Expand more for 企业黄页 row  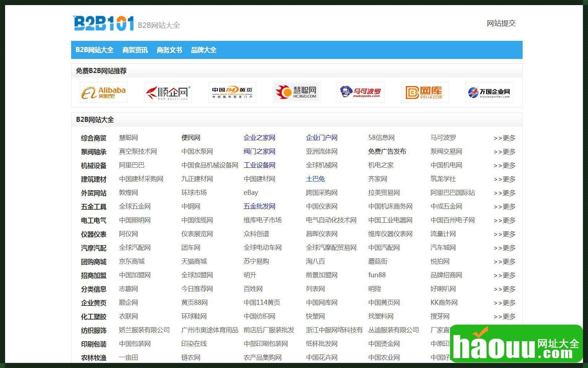[x=505, y=303]
